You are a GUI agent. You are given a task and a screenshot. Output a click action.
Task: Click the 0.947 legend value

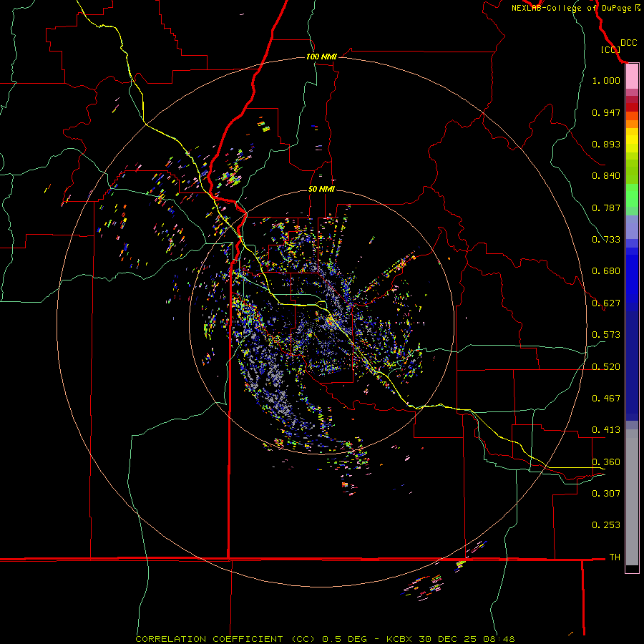pyautogui.click(x=606, y=112)
